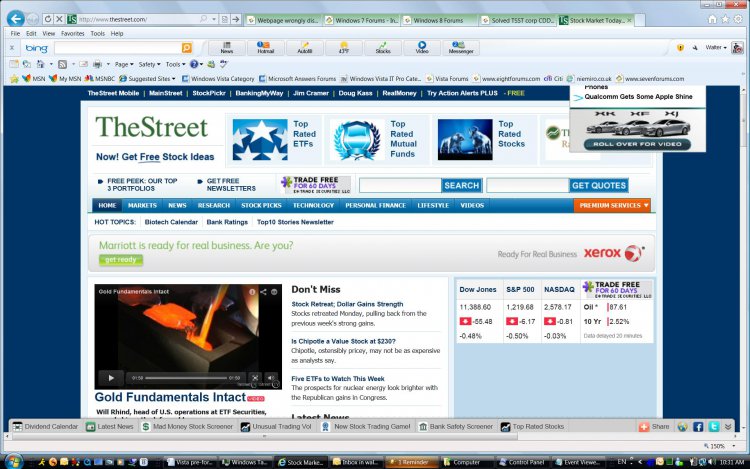Image resolution: width=750 pixels, height=469 pixels.
Task: Open the 1 Reminder taskbar item
Action: pyautogui.click(x=411, y=462)
